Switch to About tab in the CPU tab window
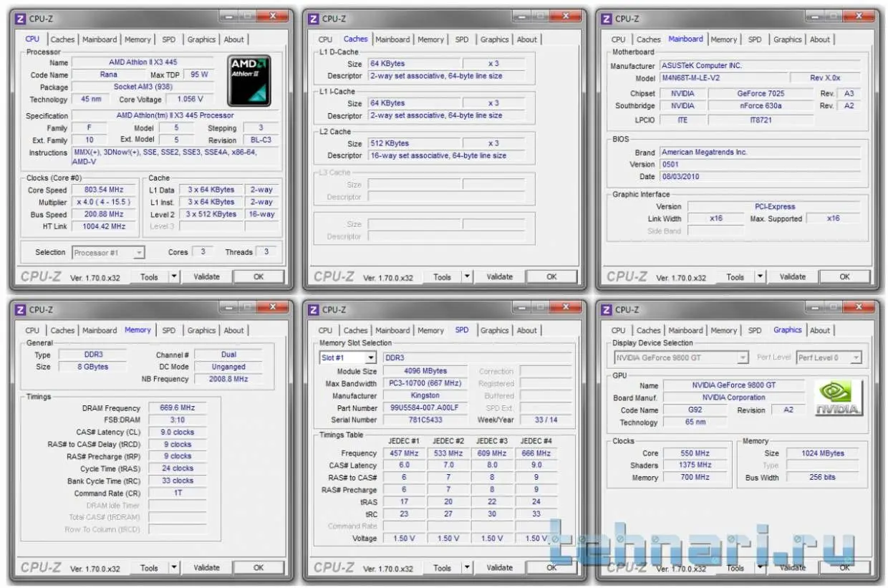The width and height of the screenshot is (888, 588). click(233, 39)
